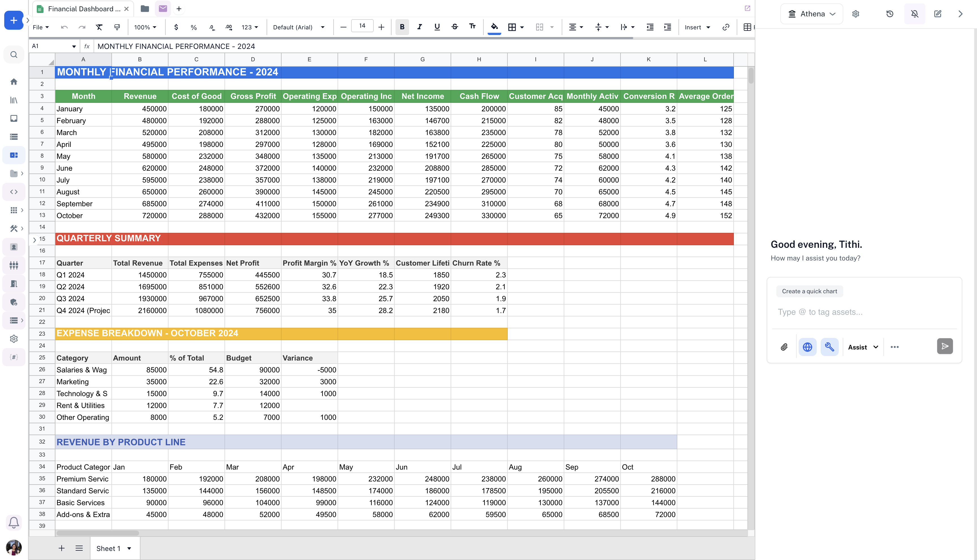The height and width of the screenshot is (560, 977).
Task: Open the File menu
Action: click(x=41, y=27)
